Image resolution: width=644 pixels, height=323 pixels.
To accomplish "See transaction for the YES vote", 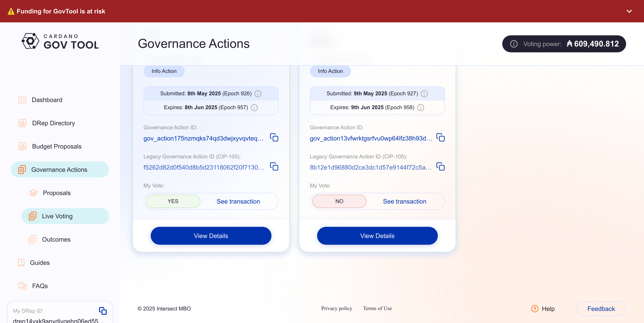I will click(x=238, y=201).
